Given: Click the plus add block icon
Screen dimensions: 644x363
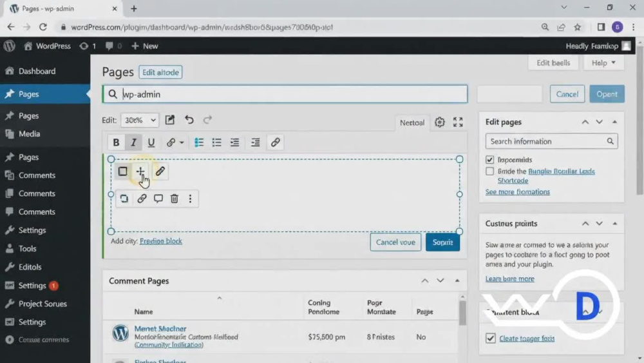Looking at the screenshot, I should 140,171.
